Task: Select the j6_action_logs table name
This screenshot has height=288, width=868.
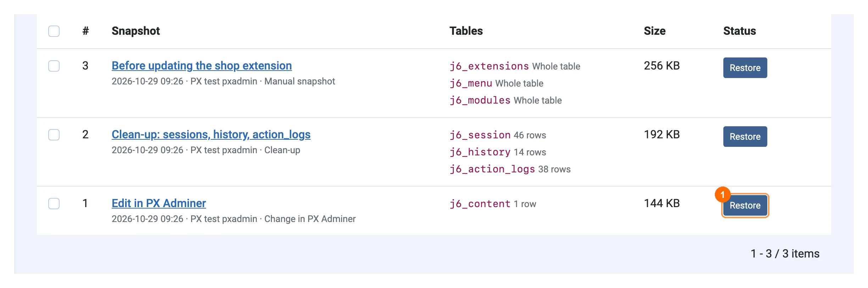Action: coord(492,169)
